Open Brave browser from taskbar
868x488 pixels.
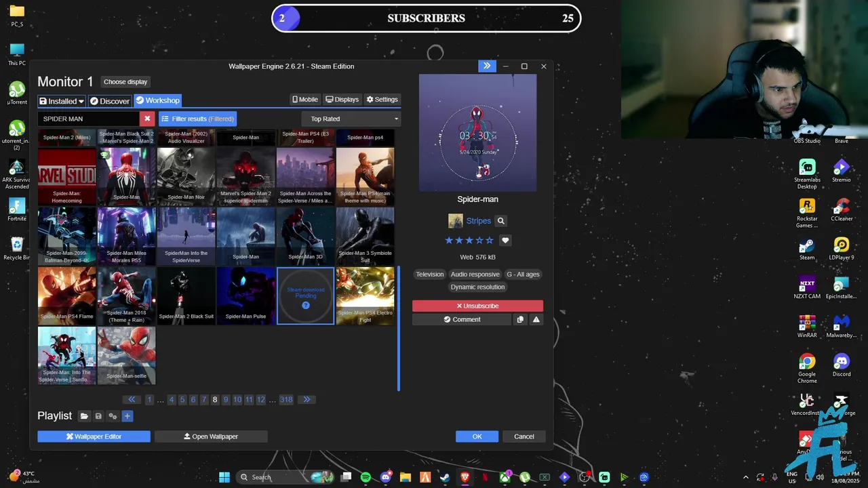[465, 477]
